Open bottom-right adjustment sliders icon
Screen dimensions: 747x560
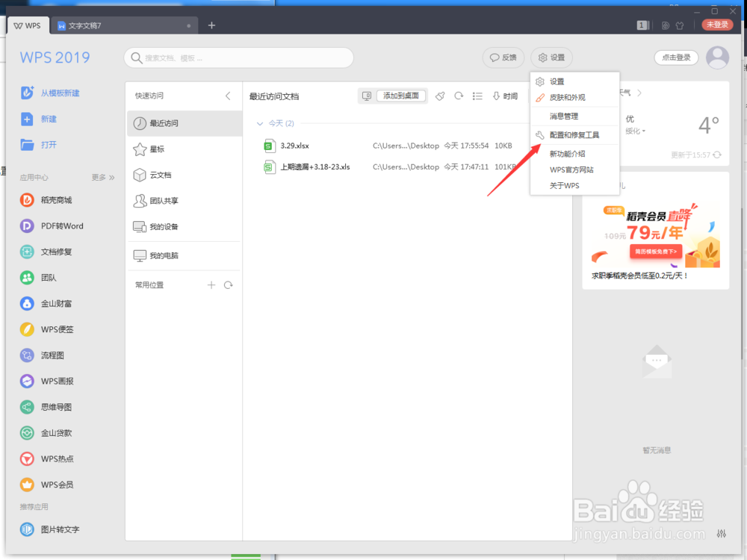(x=722, y=533)
